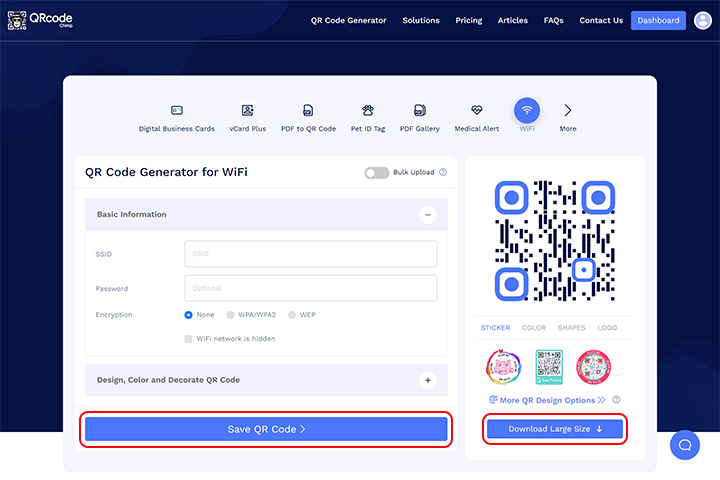The width and height of the screenshot is (720, 480).
Task: Expand Design, Color and Decorate QR Code
Action: 428,380
